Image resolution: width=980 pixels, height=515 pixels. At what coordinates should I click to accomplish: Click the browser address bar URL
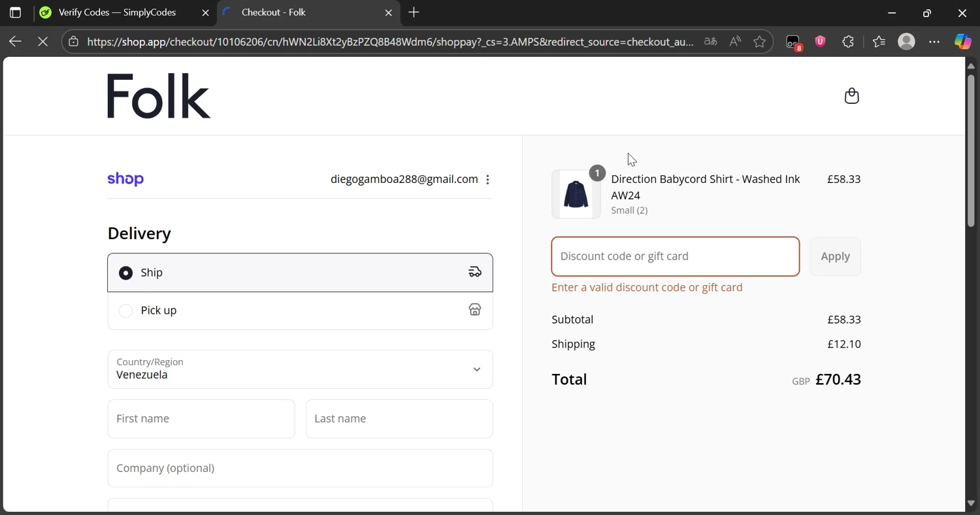click(x=390, y=42)
